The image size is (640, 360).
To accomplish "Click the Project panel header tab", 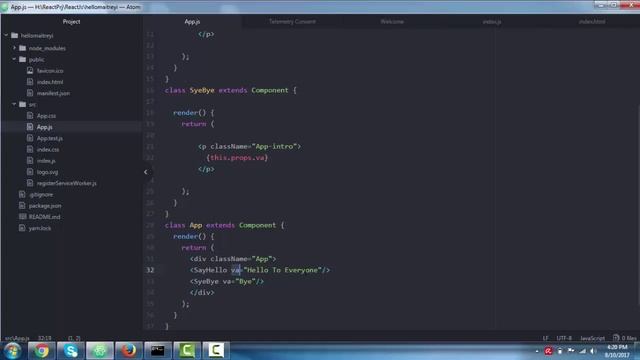I will pos(71,22).
